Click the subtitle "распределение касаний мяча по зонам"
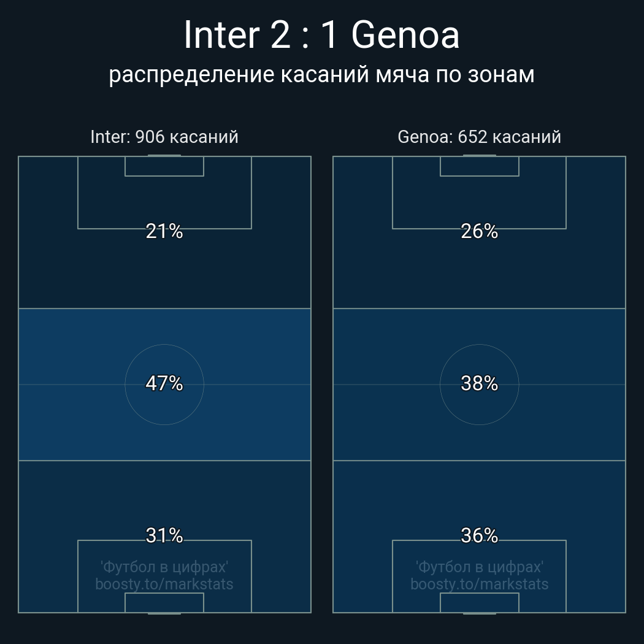Viewport: 644px width, 644px height. point(321,74)
